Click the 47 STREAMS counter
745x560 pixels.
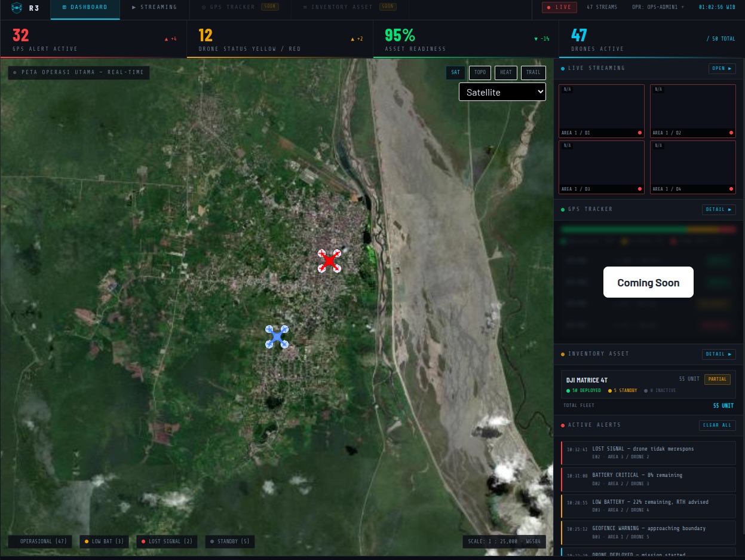click(602, 7)
